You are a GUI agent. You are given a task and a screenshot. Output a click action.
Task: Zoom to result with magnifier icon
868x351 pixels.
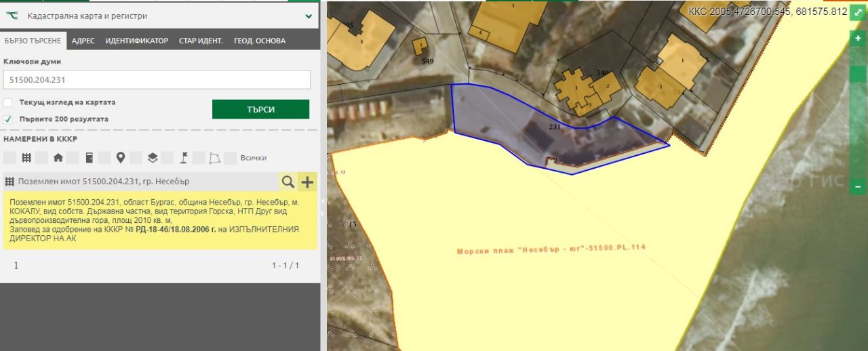click(x=288, y=182)
